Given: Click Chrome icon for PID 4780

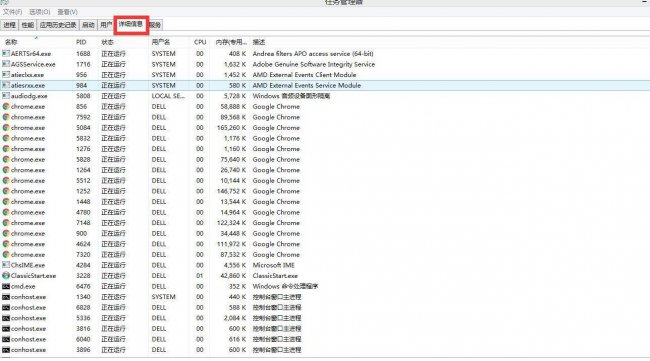Looking at the screenshot, I should 6,212.
